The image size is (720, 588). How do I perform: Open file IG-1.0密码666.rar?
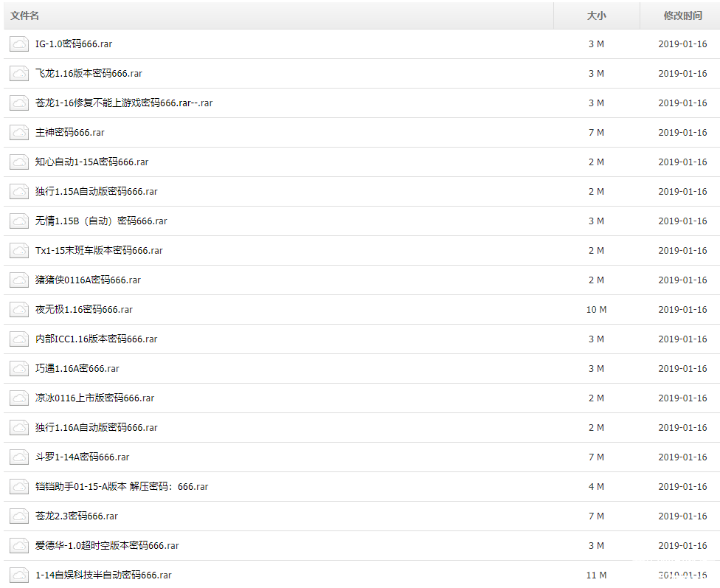point(74,44)
